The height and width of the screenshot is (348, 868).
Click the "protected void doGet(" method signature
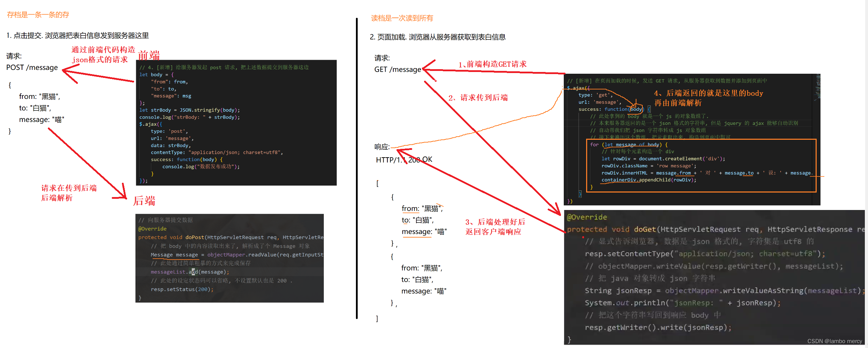tap(715, 229)
